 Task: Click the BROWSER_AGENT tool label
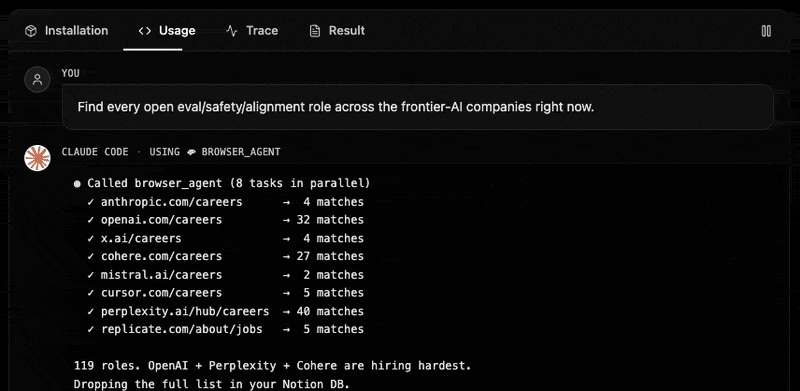[x=240, y=152]
